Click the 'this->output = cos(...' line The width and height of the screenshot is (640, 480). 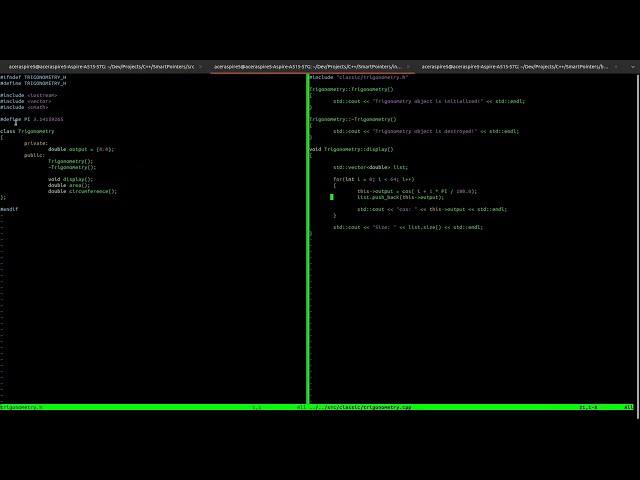click(417, 191)
